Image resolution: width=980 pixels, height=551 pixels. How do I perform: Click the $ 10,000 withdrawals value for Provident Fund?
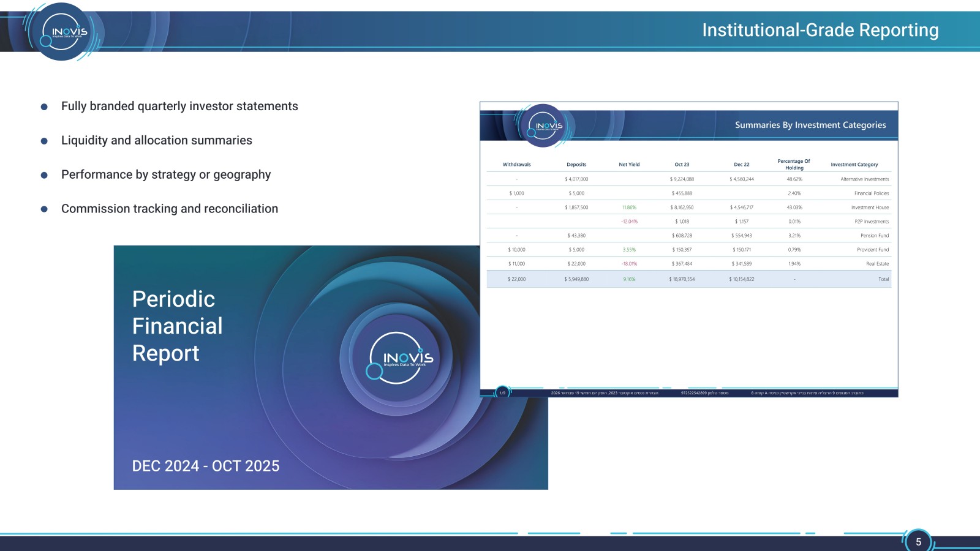516,250
